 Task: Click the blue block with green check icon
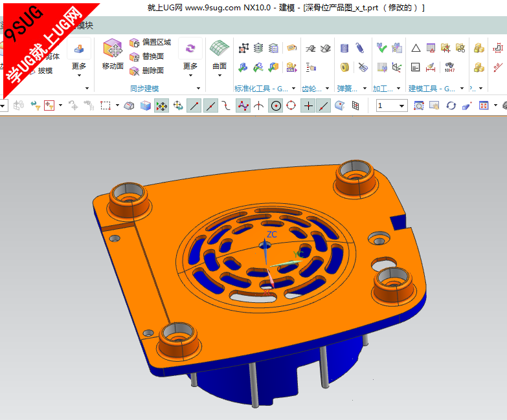pyautogui.click(x=243, y=67)
